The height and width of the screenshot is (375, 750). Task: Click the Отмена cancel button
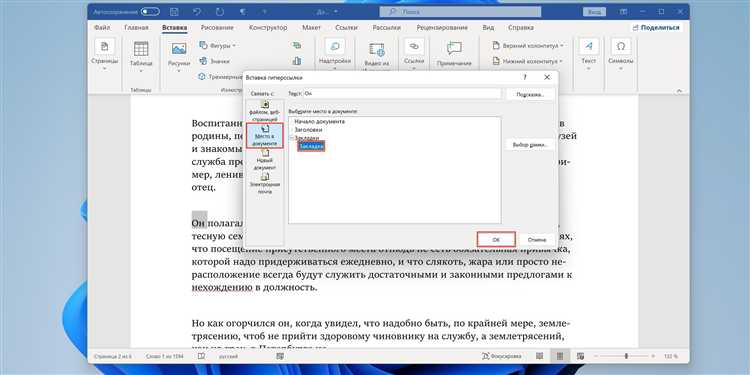(x=537, y=239)
